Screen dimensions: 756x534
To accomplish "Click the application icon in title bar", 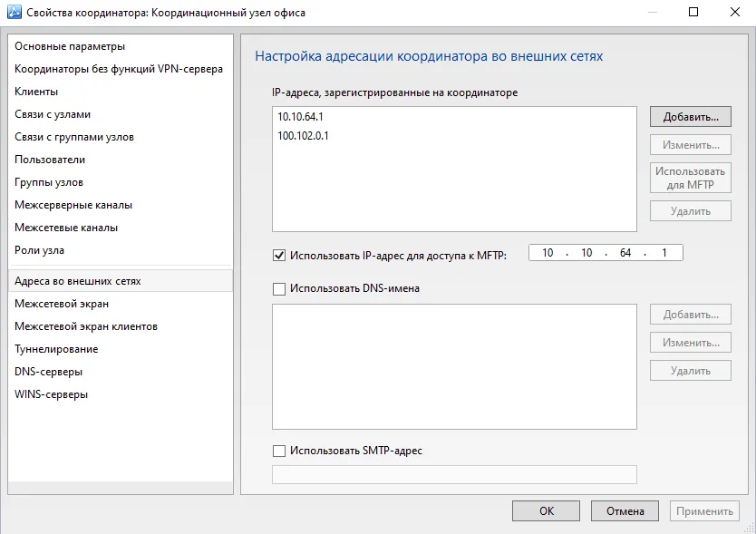I will (14, 12).
